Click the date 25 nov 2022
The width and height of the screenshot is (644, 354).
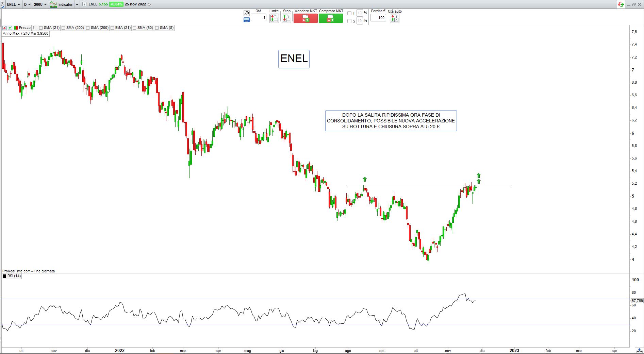(135, 4)
